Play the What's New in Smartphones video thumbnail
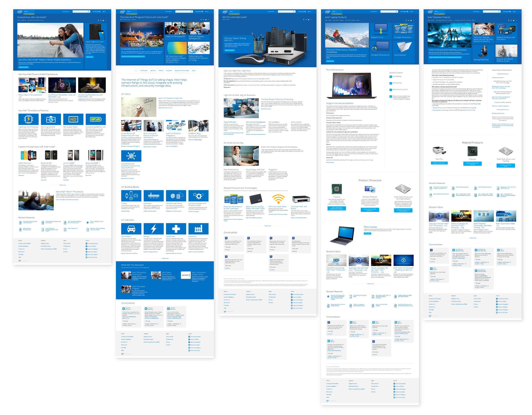This screenshot has height=415, width=532. tap(32, 85)
